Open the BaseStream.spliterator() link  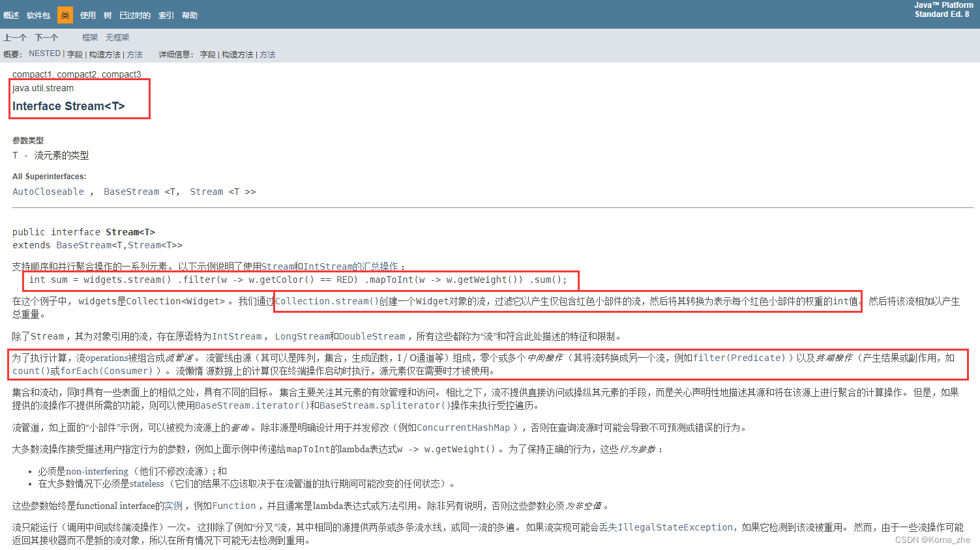[384, 405]
